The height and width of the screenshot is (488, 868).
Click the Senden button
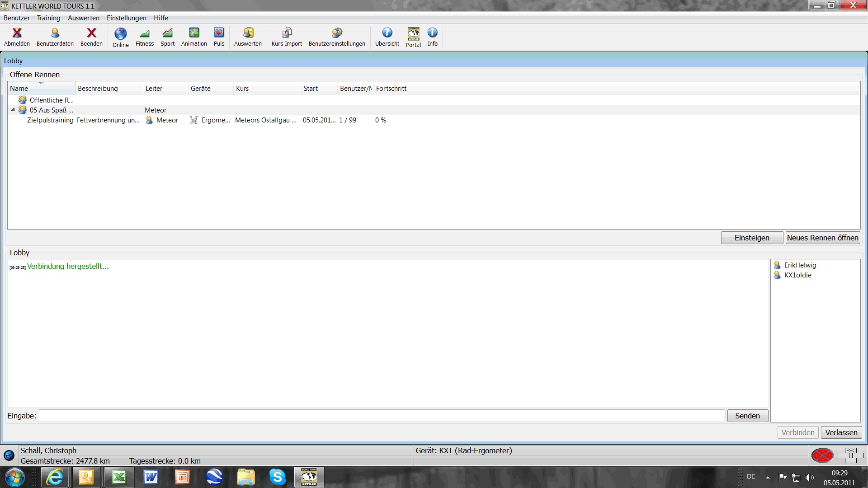747,416
